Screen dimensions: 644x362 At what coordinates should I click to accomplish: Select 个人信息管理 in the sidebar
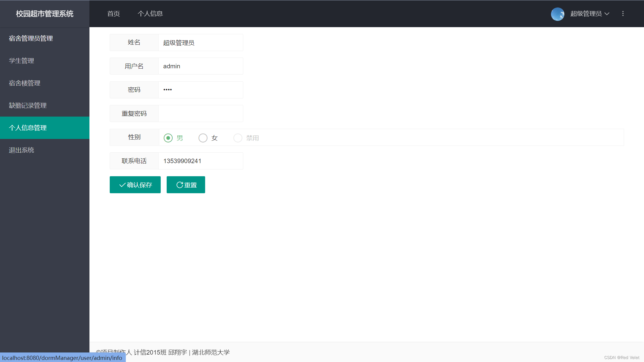pos(45,128)
